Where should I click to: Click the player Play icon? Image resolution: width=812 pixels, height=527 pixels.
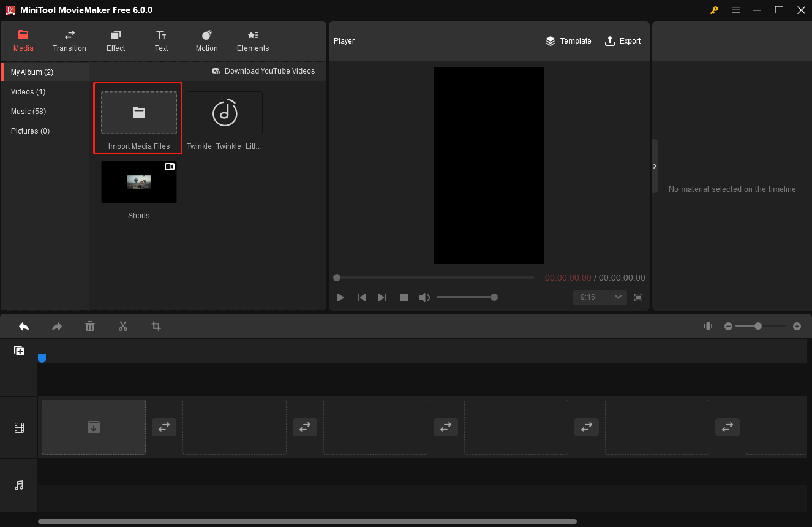tap(340, 297)
